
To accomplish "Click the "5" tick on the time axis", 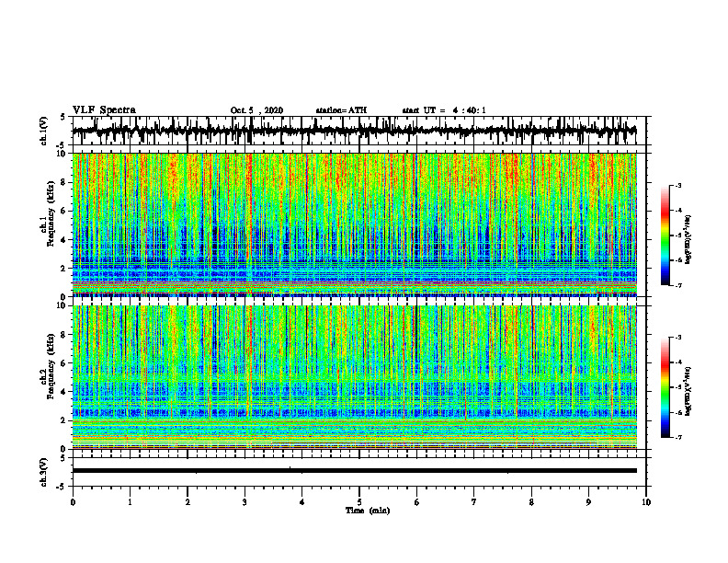I will 359,502.
